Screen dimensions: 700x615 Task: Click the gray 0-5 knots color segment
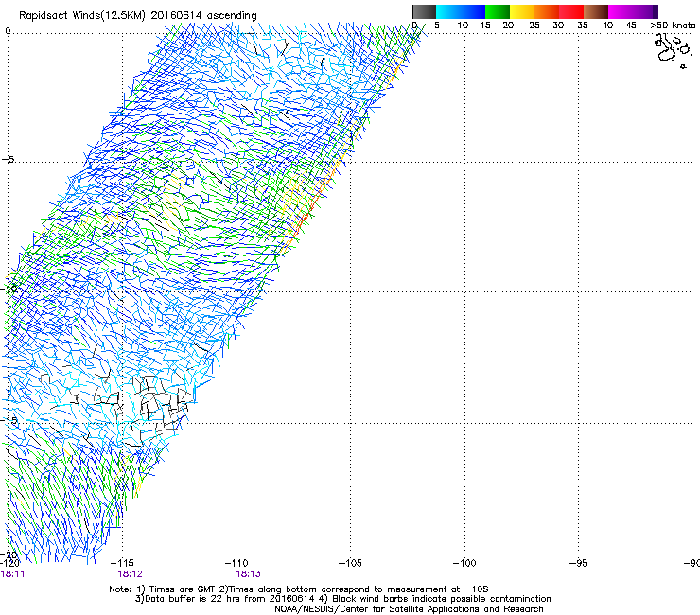click(x=424, y=11)
